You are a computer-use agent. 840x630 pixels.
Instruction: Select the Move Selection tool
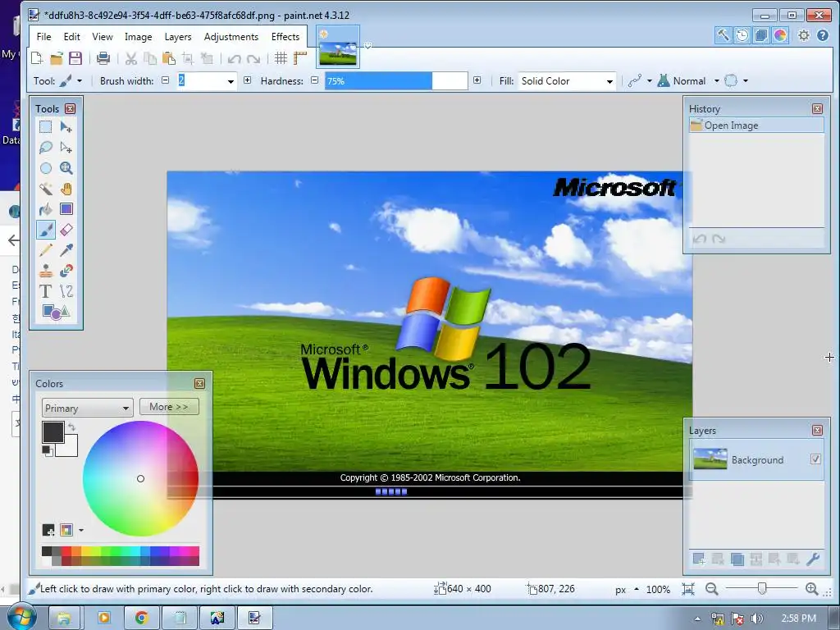point(66,148)
